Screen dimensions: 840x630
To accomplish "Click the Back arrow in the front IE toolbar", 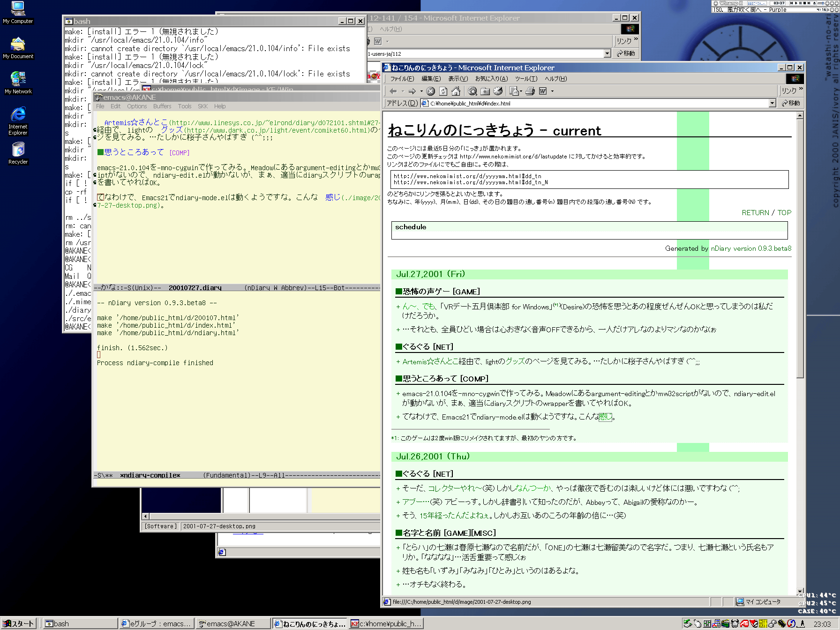I will [393, 91].
